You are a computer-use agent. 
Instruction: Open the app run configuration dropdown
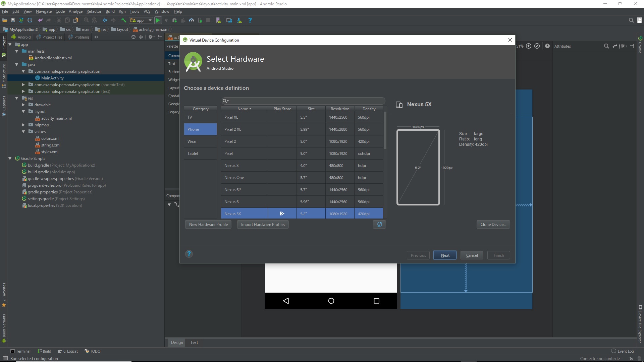coord(141,20)
